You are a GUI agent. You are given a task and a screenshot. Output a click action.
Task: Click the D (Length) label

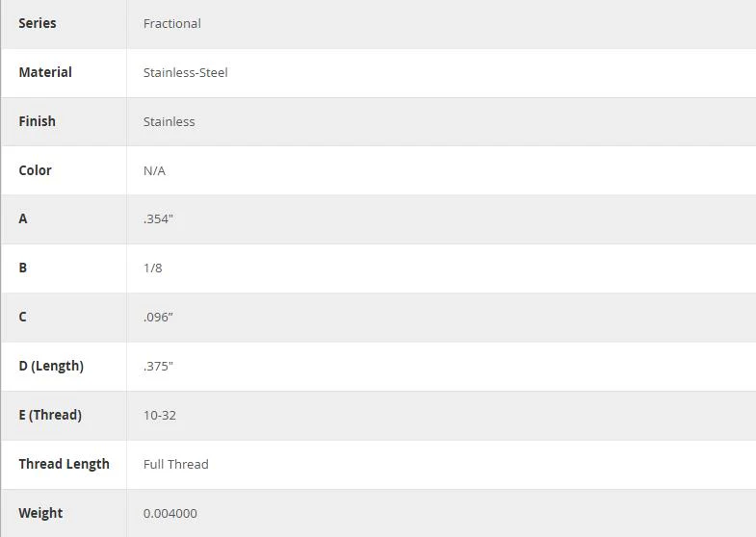coord(51,366)
